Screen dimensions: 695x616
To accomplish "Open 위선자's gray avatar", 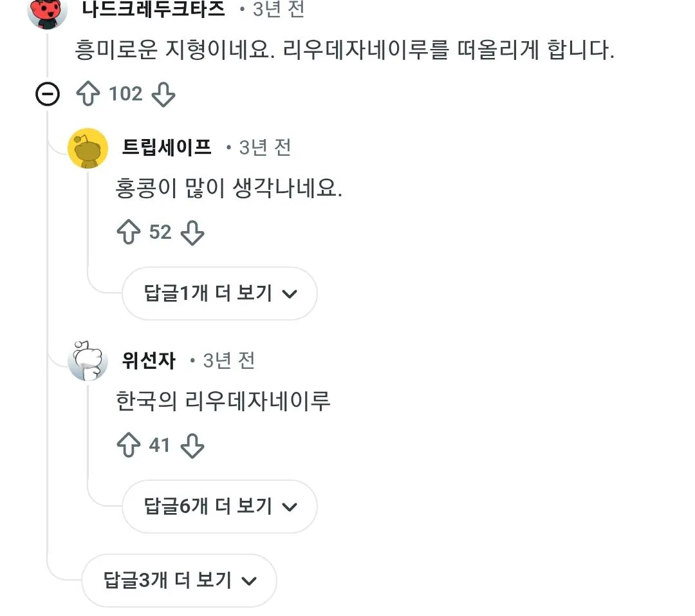I will [x=88, y=361].
